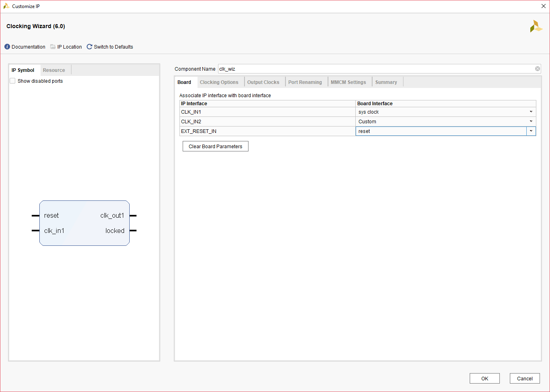Confirm with the OK button

[485, 379]
